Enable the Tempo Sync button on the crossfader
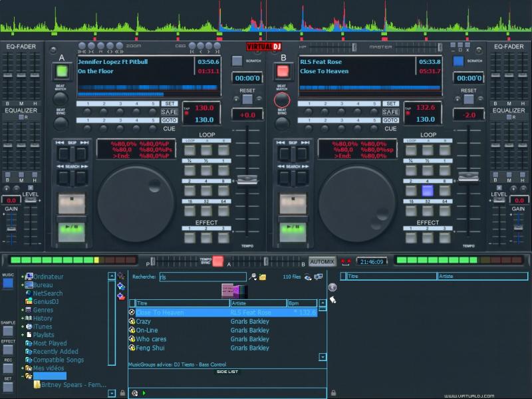 pos(217,261)
